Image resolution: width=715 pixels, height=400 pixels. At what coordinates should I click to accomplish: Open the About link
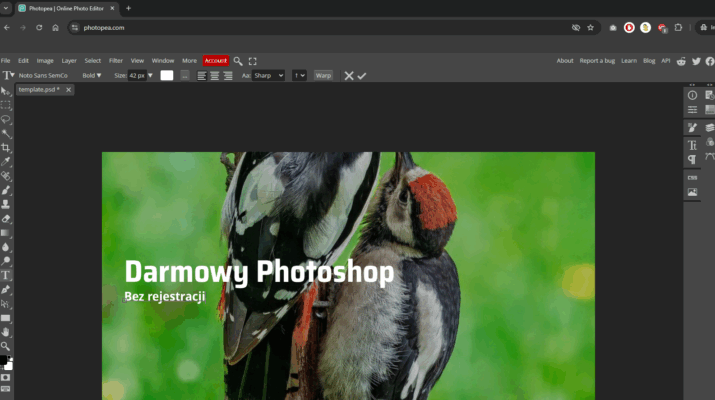click(565, 61)
